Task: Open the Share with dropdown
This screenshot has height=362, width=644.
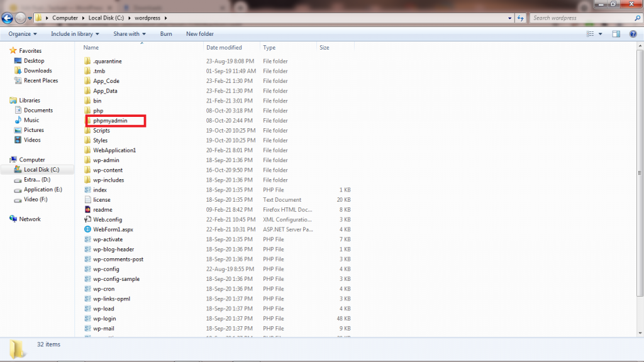Action: (129, 34)
